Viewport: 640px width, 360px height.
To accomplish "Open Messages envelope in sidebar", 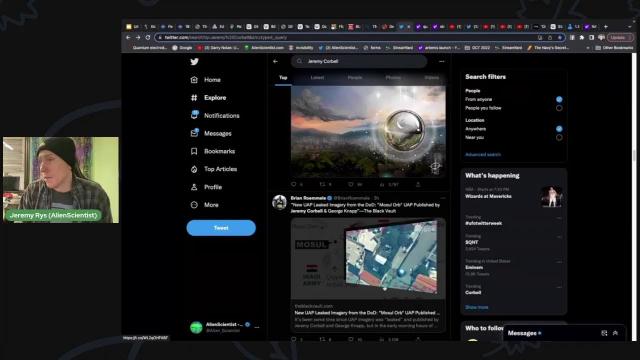I will point(194,133).
